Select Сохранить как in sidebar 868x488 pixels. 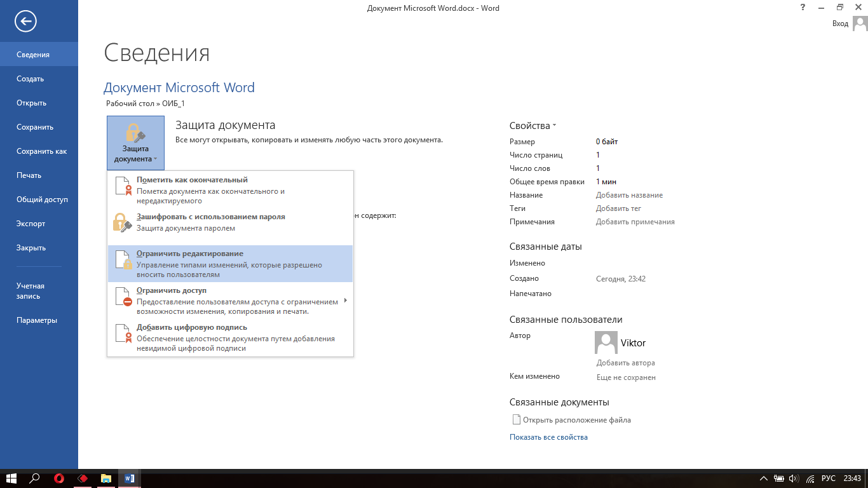pyautogui.click(x=39, y=151)
